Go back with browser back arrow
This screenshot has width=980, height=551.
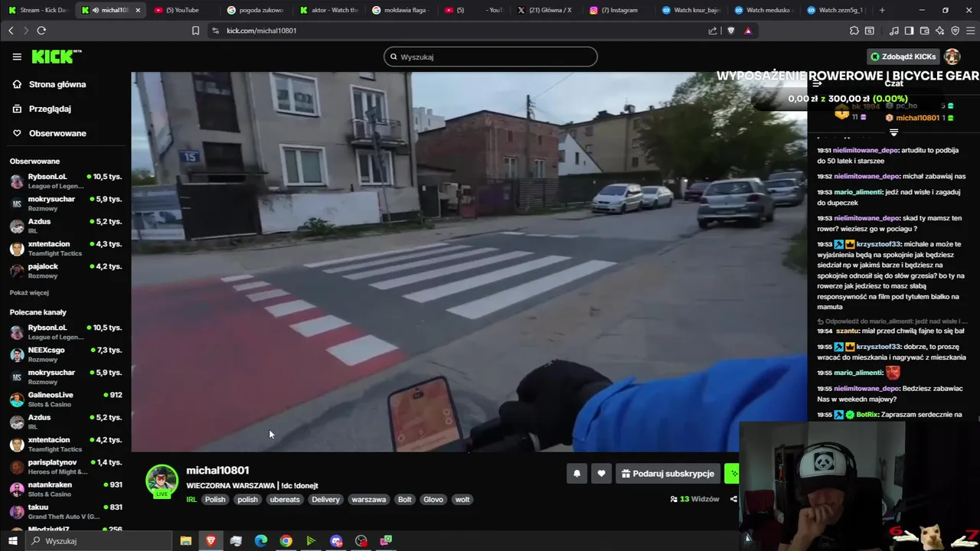(x=11, y=31)
